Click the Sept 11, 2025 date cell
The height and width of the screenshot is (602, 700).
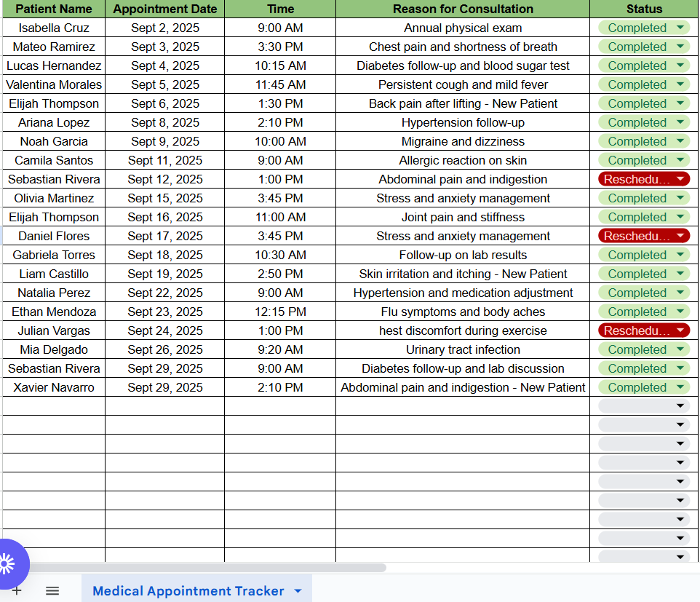click(x=164, y=160)
